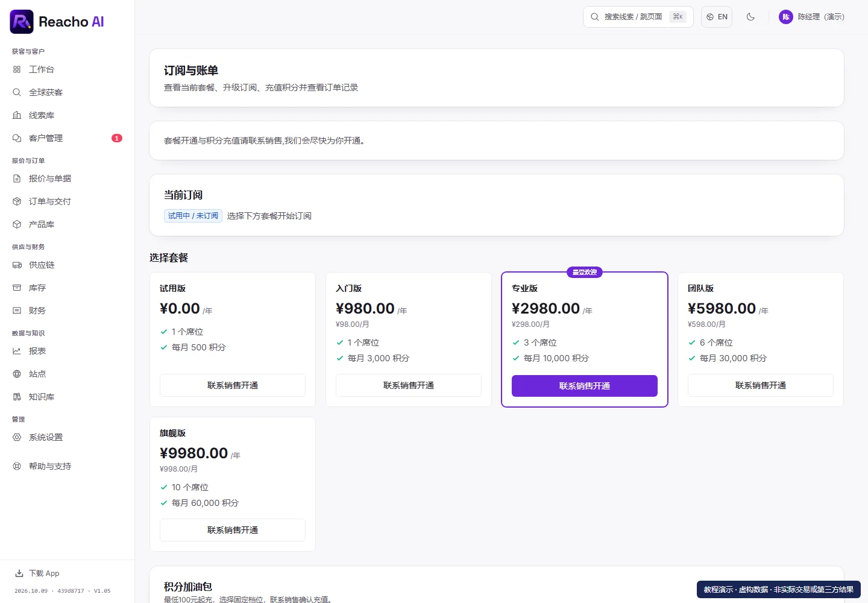Screen dimensions: 868x603
Task: Open 线索库 icon in sidebar
Action: click(x=17, y=115)
